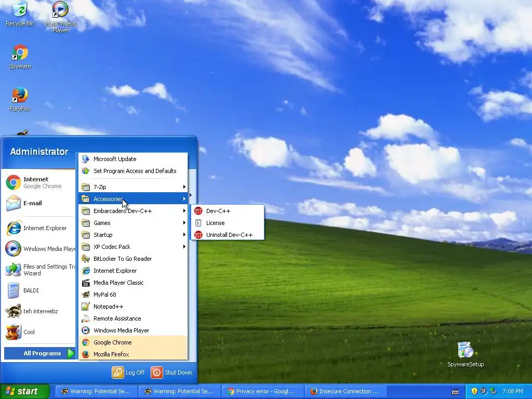Click the Media Player Classic clapperboard icon
Image resolution: width=532 pixels, height=399 pixels.
click(86, 283)
